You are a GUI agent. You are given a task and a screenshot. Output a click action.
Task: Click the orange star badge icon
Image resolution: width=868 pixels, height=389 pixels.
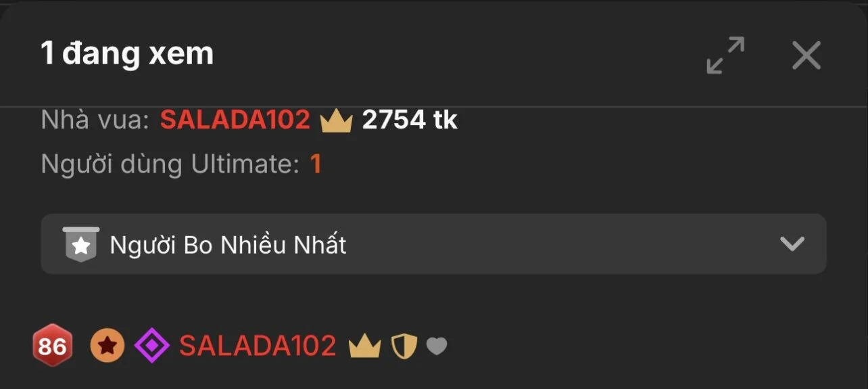pyautogui.click(x=107, y=346)
